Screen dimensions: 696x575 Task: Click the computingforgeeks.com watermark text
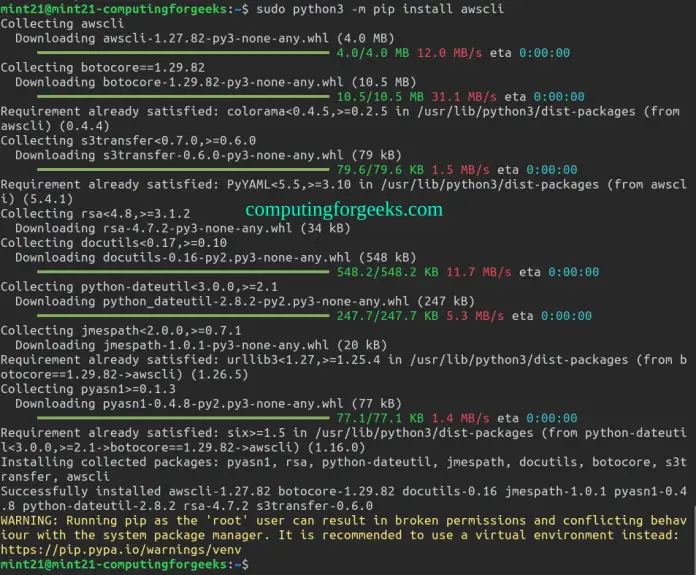(x=344, y=210)
